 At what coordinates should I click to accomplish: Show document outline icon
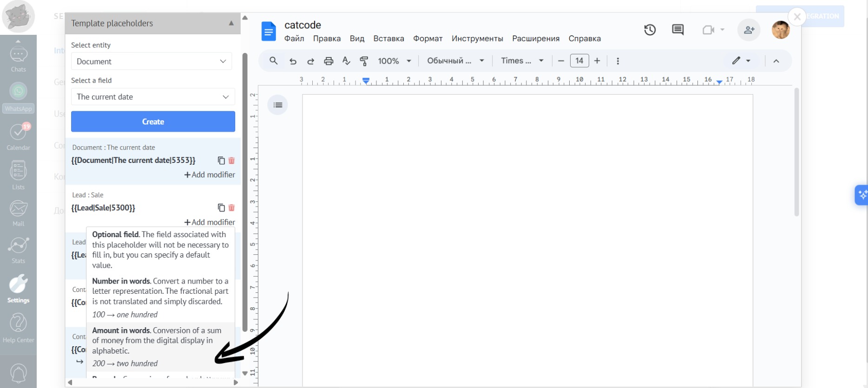[x=278, y=105]
